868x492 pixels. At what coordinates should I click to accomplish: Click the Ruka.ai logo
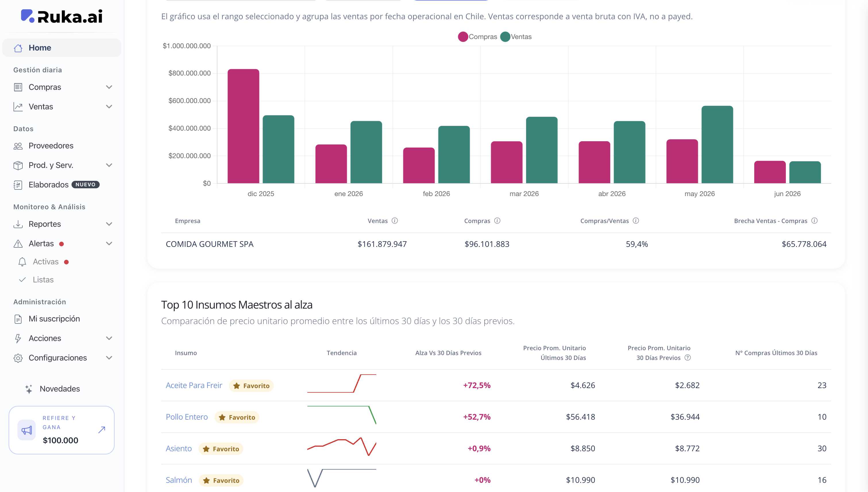(x=61, y=16)
